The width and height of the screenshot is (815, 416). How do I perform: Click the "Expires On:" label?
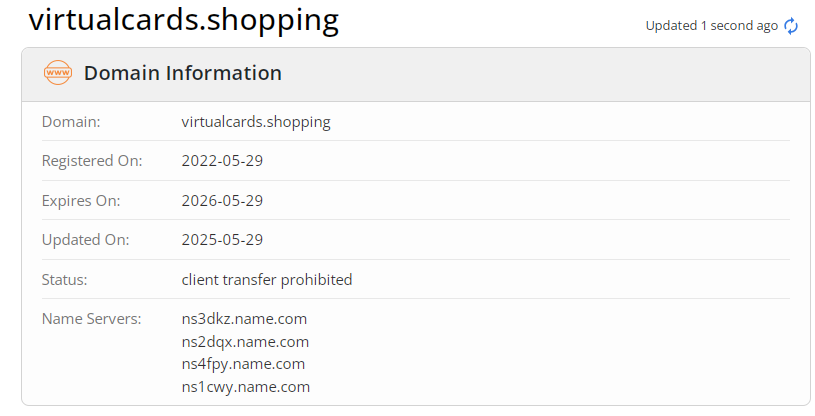(x=81, y=201)
